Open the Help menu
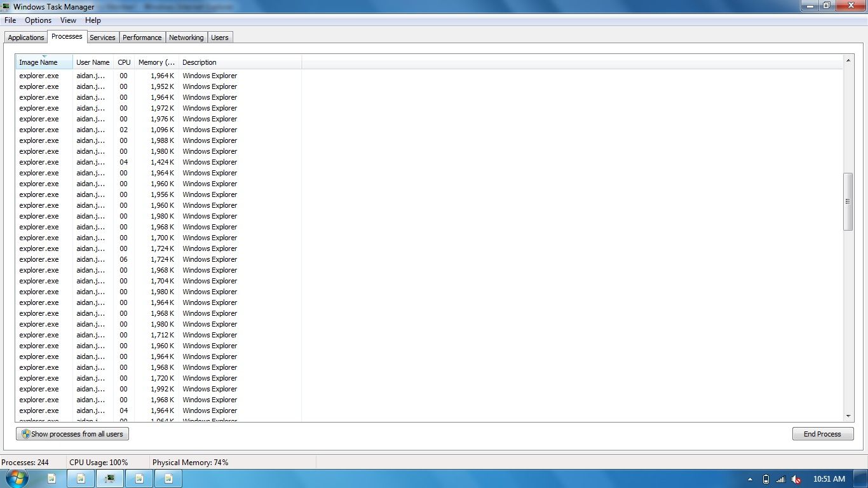This screenshot has height=488, width=868. (93, 20)
